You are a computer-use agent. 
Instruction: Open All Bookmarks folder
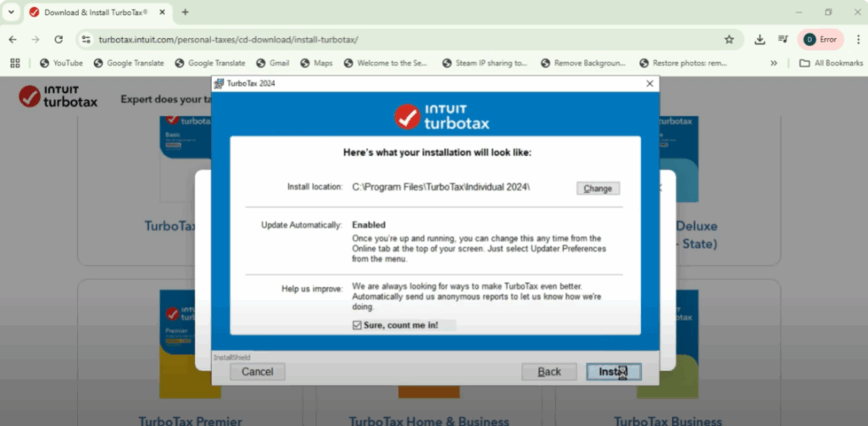[x=831, y=63]
